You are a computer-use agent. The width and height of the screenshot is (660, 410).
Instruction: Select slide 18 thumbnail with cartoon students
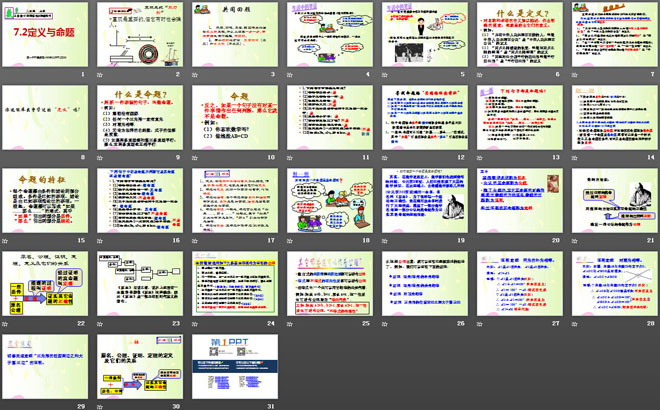[x=330, y=201]
